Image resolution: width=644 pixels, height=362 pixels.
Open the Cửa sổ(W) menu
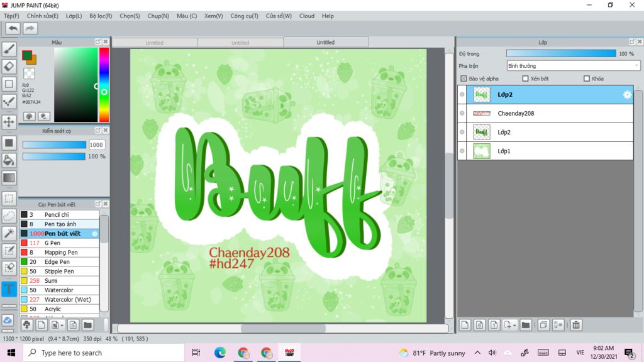click(x=279, y=16)
